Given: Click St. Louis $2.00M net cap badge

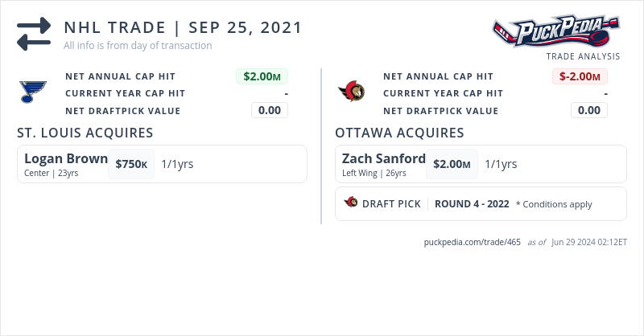Looking at the screenshot, I should click(262, 76).
